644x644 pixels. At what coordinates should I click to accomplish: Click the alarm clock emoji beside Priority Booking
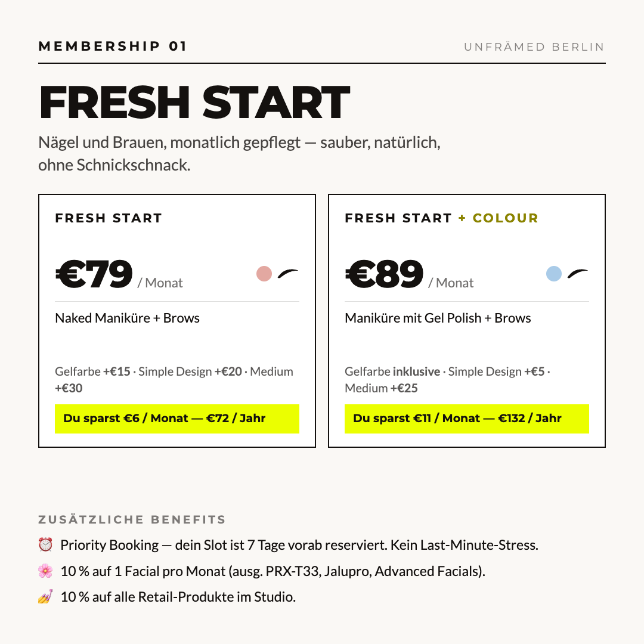(x=45, y=544)
